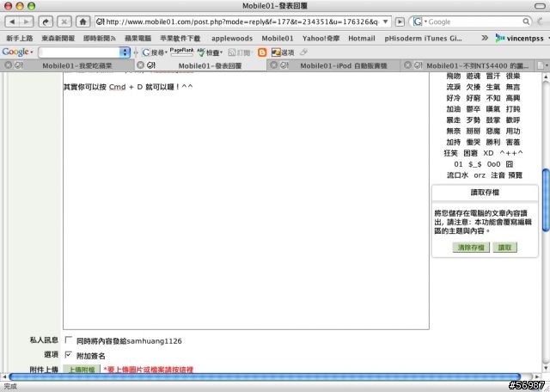
Task: Open the pHisoderm iTunes Gi... bookmark
Action: click(x=423, y=38)
